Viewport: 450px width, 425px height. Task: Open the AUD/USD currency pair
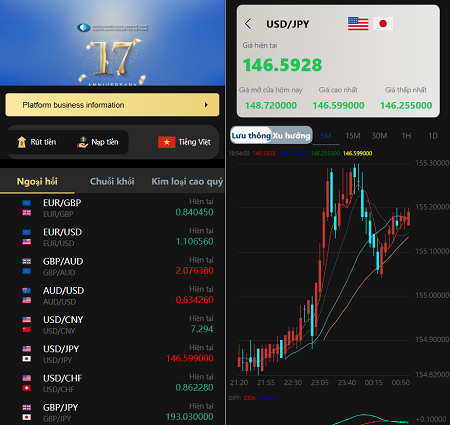pos(112,295)
